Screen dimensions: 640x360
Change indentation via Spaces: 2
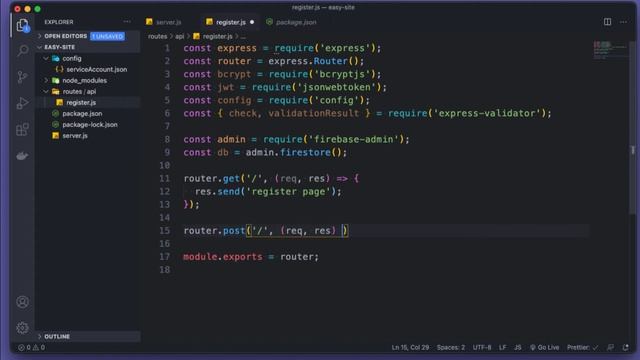(451, 348)
